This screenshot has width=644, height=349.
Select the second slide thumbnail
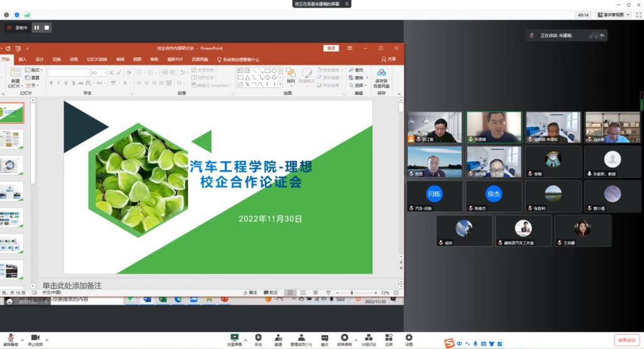12,139
